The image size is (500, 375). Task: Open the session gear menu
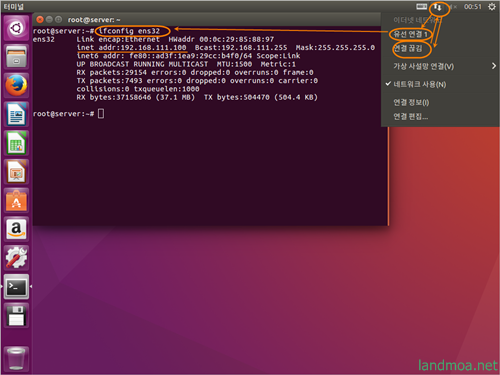pos(492,7)
